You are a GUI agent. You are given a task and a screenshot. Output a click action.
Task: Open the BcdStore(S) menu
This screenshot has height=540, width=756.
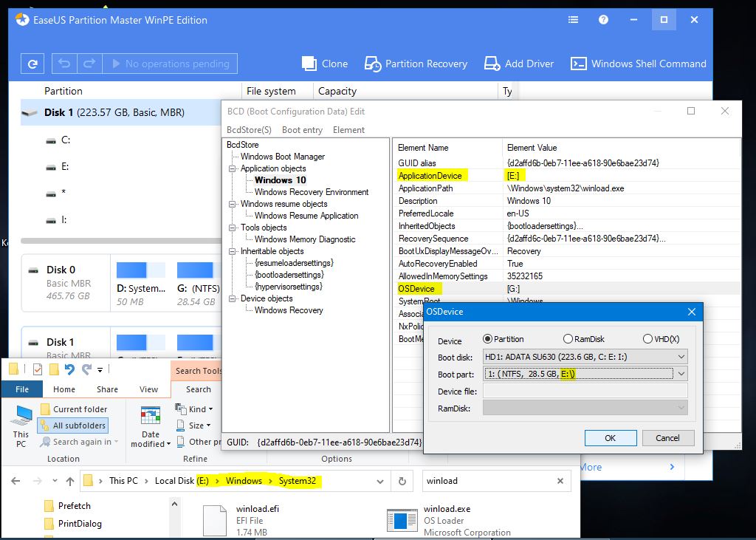pos(249,130)
